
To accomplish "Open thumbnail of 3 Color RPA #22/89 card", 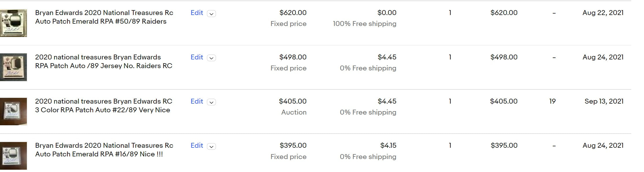I will [13, 111].
